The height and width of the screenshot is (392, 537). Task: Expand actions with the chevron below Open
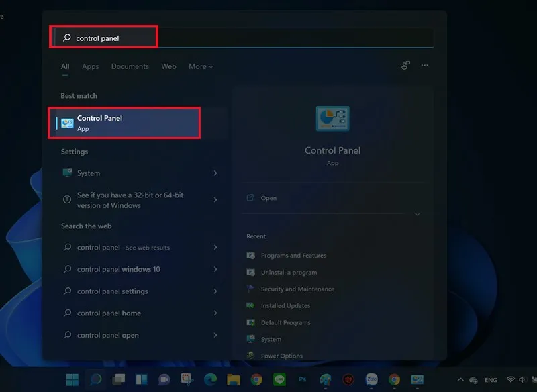coord(417,215)
